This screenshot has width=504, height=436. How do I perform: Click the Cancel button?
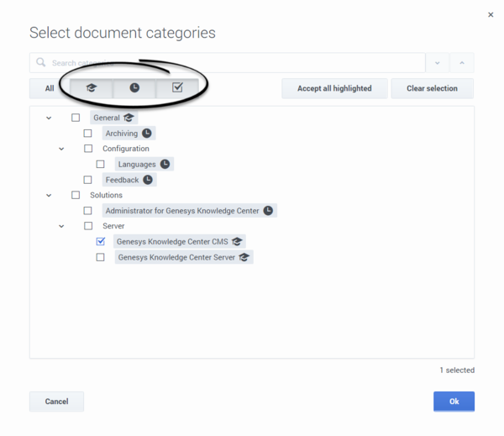coord(56,402)
